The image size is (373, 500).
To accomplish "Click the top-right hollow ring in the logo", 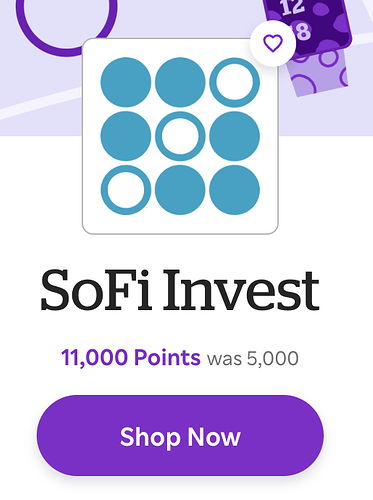I will (x=234, y=82).
